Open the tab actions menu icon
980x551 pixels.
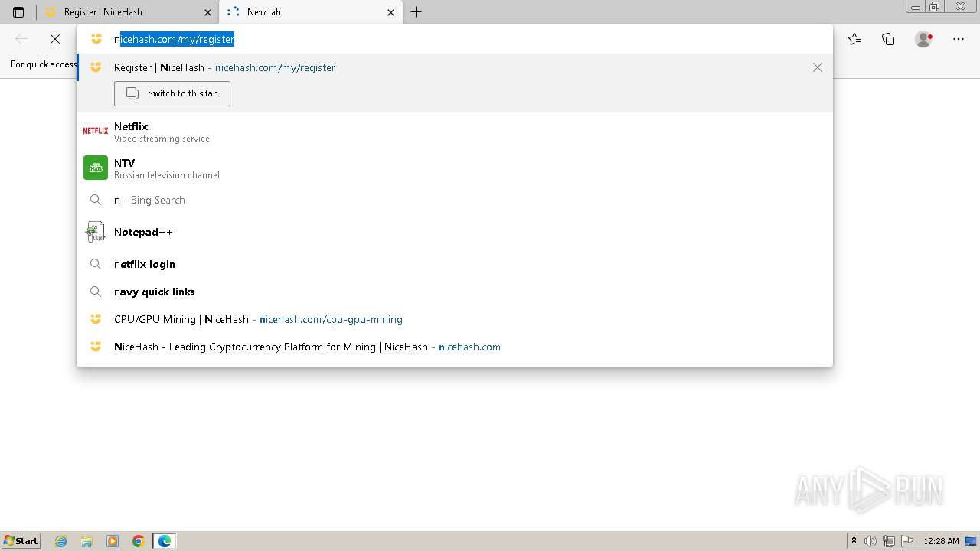18,12
